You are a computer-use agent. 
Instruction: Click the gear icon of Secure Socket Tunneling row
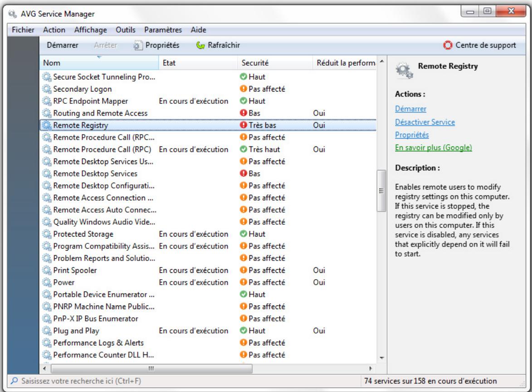[46, 77]
